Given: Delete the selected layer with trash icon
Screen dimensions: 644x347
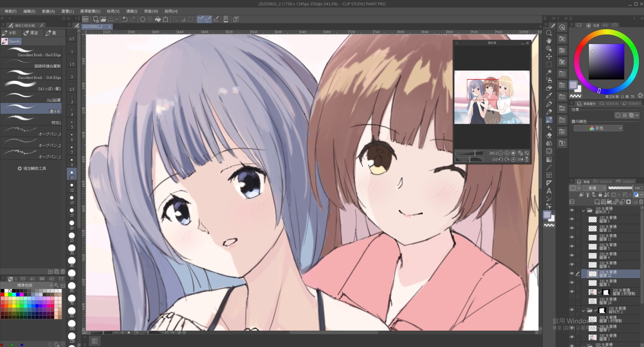Looking at the screenshot, I should pyautogui.click(x=642, y=202).
